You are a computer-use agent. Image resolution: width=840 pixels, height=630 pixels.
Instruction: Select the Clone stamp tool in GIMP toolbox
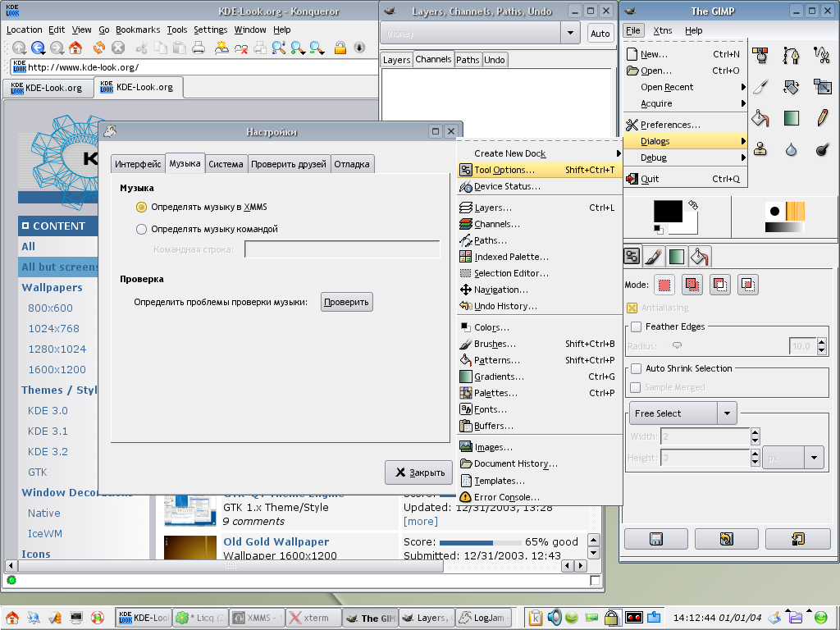pos(760,149)
